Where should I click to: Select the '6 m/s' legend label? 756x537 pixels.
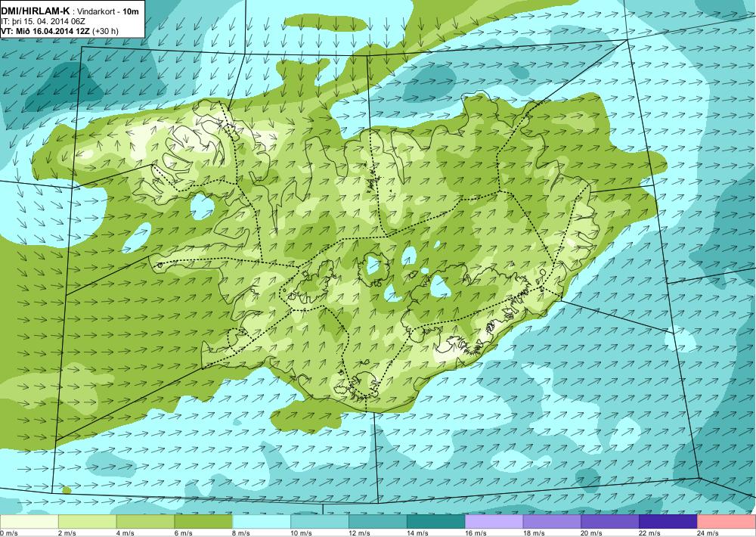point(184,532)
